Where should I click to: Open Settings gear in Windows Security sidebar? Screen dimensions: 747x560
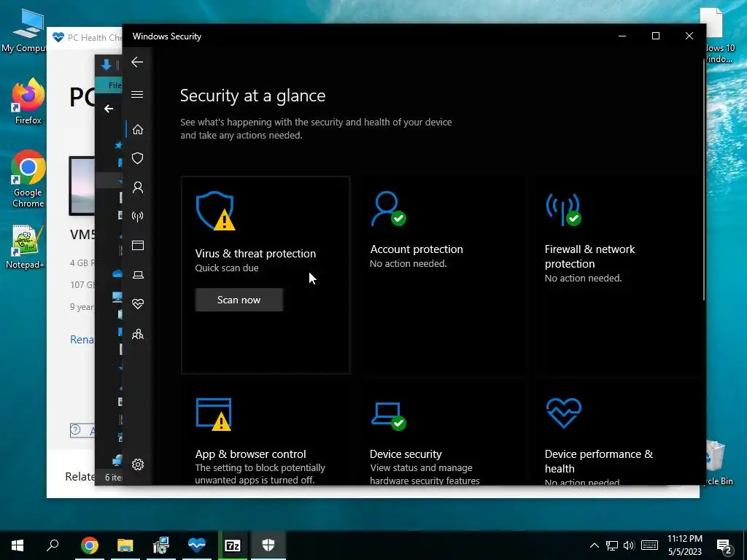(x=138, y=464)
